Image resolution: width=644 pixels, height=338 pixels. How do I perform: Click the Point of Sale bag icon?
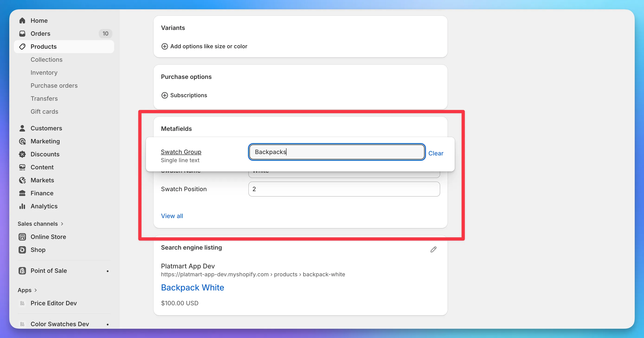pyautogui.click(x=22, y=271)
